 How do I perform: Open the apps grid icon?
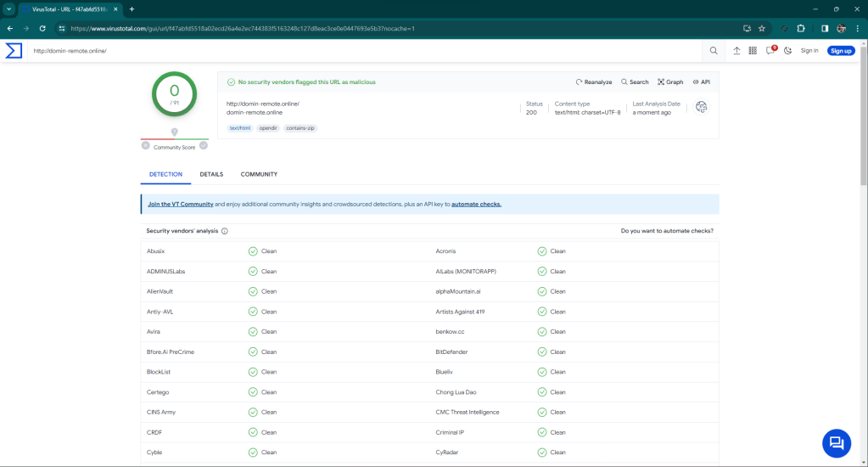pyautogui.click(x=753, y=51)
